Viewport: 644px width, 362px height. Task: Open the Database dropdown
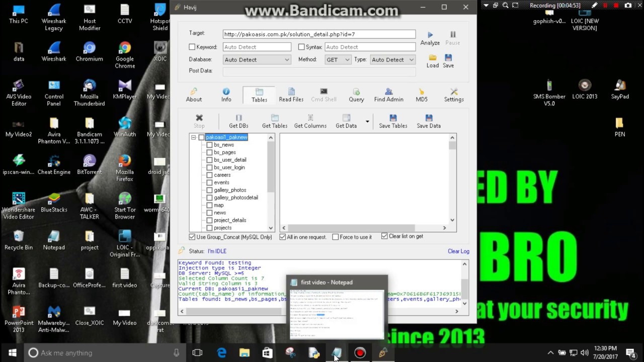click(257, 59)
